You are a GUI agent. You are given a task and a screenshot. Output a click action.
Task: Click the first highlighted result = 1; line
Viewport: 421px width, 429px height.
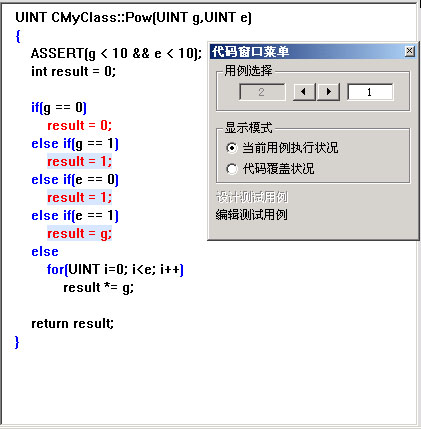click(79, 161)
